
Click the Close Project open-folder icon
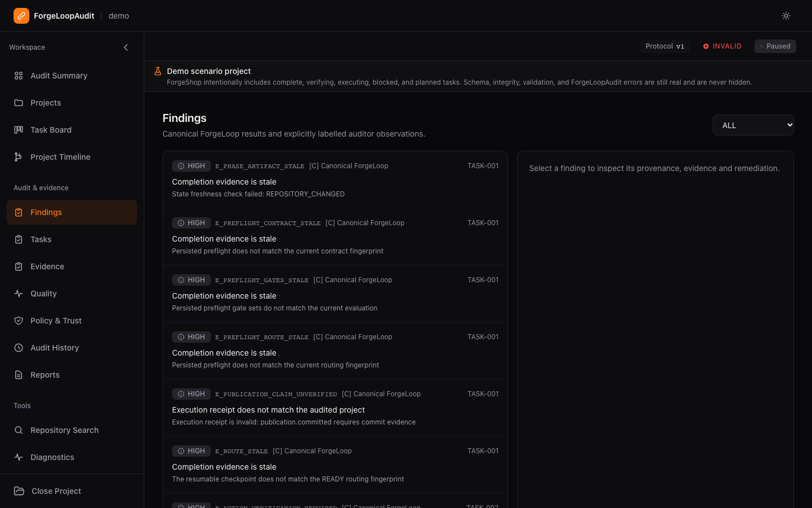click(x=19, y=491)
